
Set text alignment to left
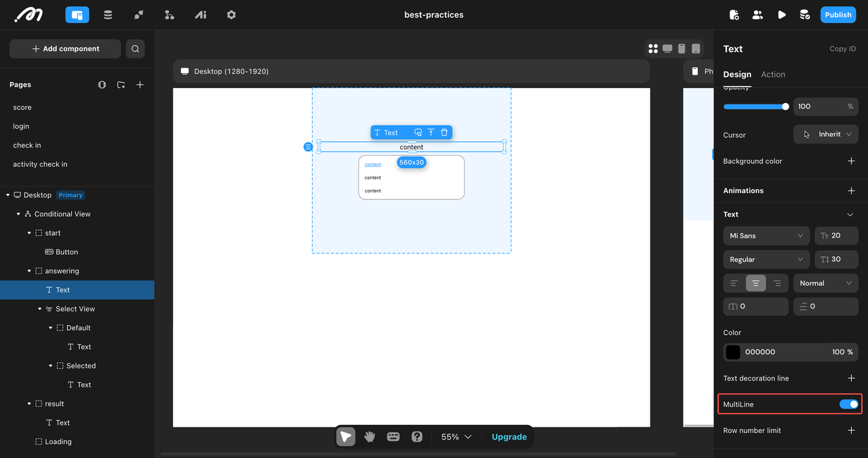click(x=734, y=283)
